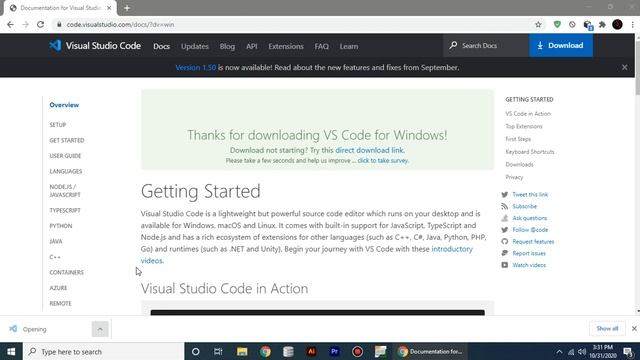
Task: Expand download item options chevron
Action: point(100,329)
